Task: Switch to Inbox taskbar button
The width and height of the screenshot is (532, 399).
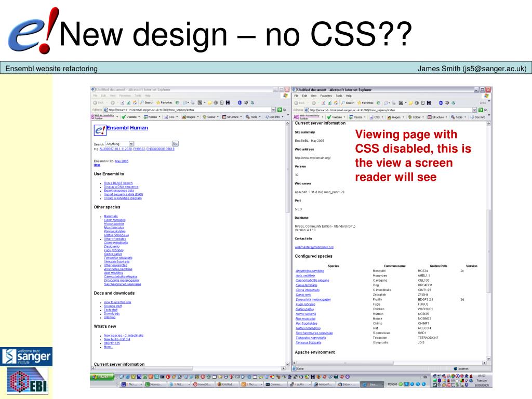Action: coord(347,384)
